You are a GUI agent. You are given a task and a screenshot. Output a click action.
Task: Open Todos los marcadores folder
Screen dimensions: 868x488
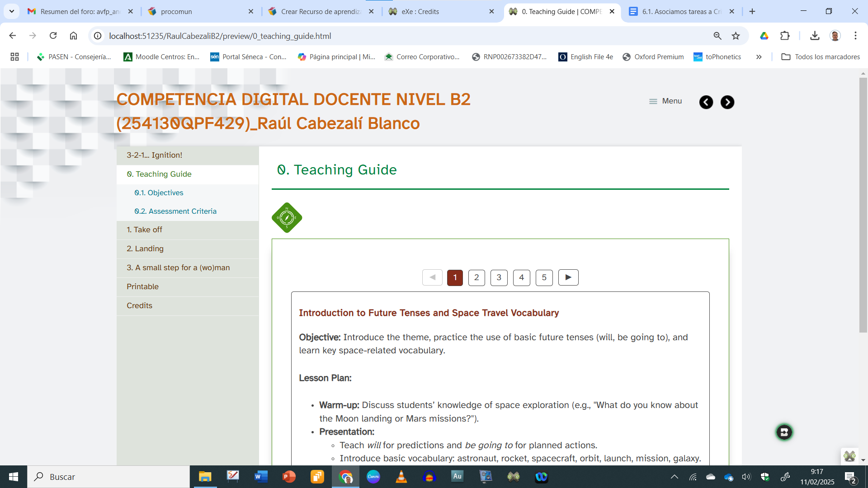click(x=821, y=56)
